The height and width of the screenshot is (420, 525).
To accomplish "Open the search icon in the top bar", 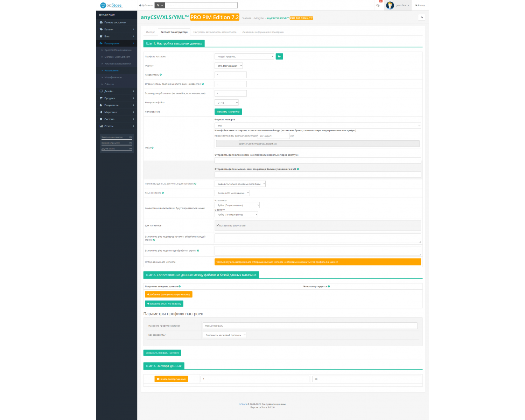I will pyautogui.click(x=157, y=5).
